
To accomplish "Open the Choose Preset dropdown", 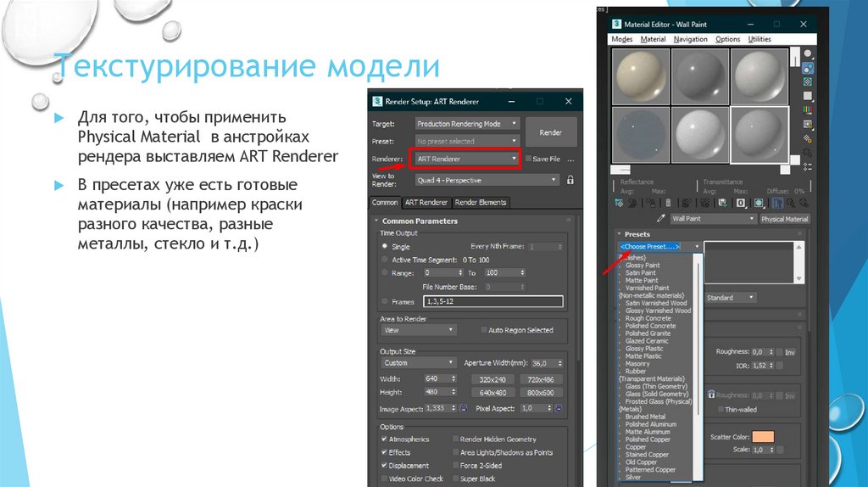I will pos(659,246).
